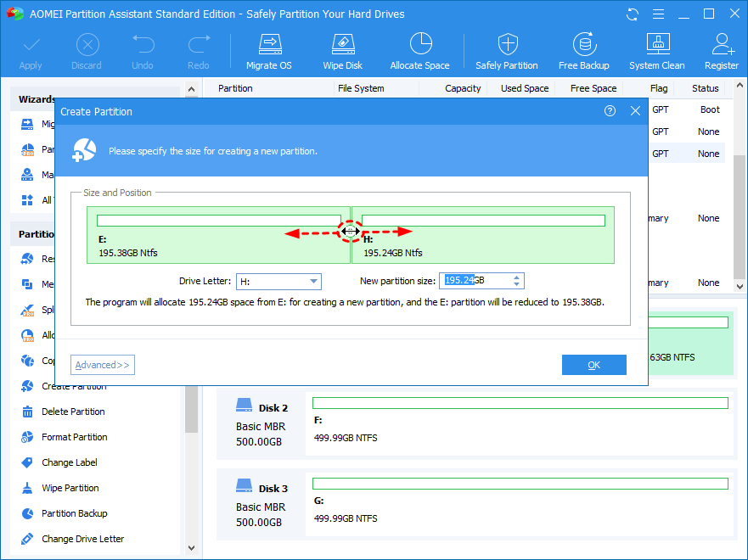This screenshot has width=748, height=560.
Task: Launch the Free Backup tool
Action: [584, 52]
